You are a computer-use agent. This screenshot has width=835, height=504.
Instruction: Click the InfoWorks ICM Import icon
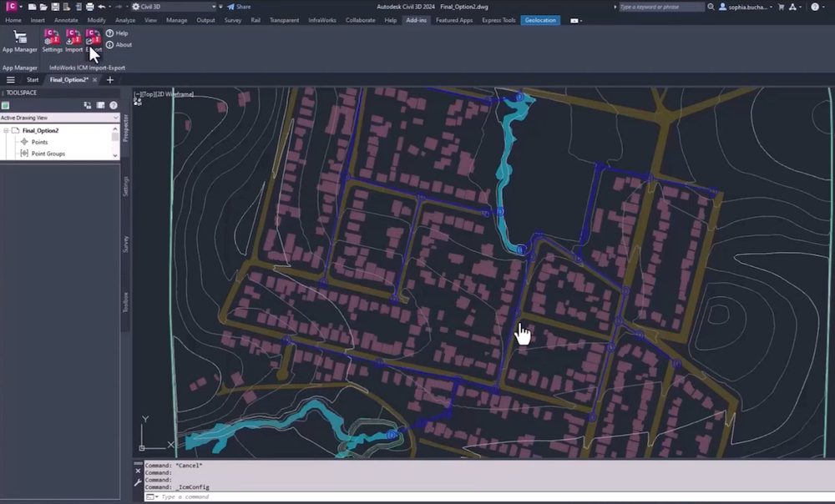click(x=73, y=39)
